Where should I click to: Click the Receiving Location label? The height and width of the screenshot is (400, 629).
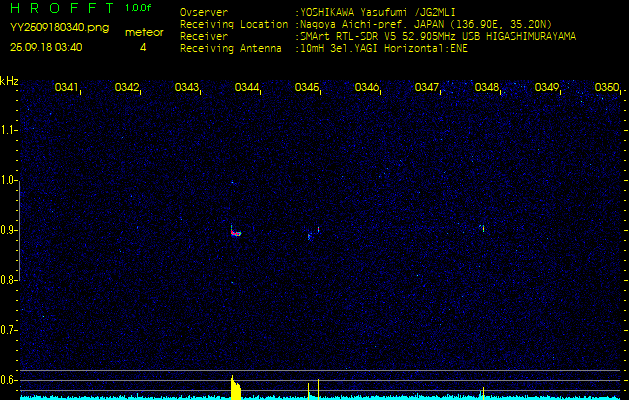[234, 24]
